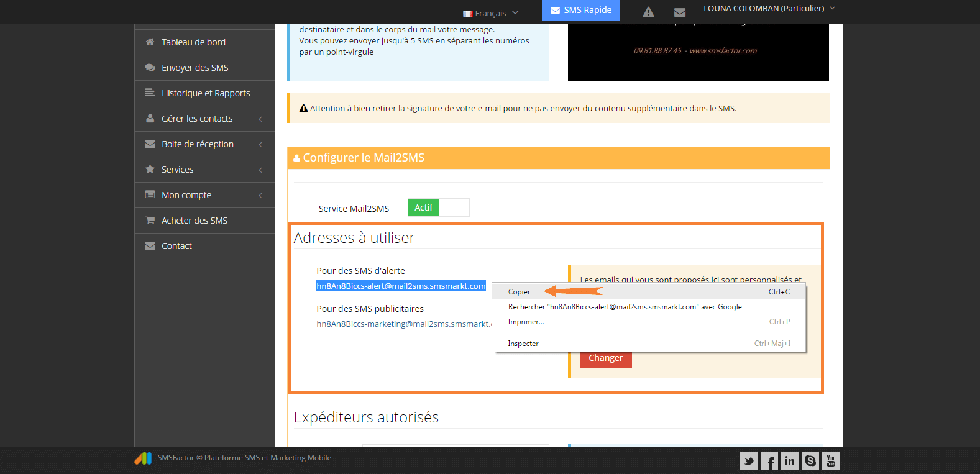Viewport: 980px width, 474px height.
Task: Click the SMSFactor logo in the footer
Action: click(x=143, y=458)
